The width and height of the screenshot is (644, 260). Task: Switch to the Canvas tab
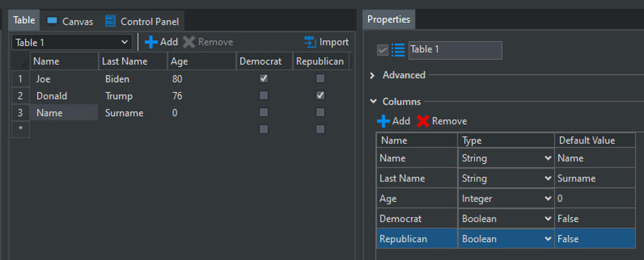click(x=70, y=21)
